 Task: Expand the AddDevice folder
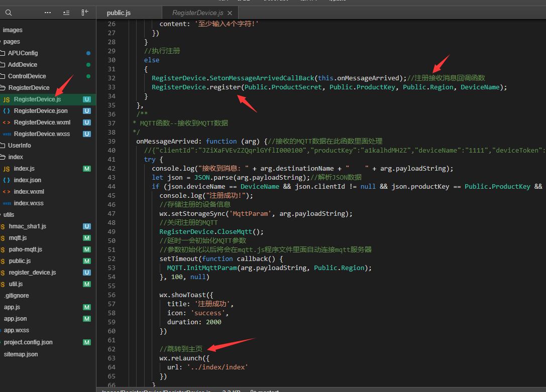(x=22, y=65)
